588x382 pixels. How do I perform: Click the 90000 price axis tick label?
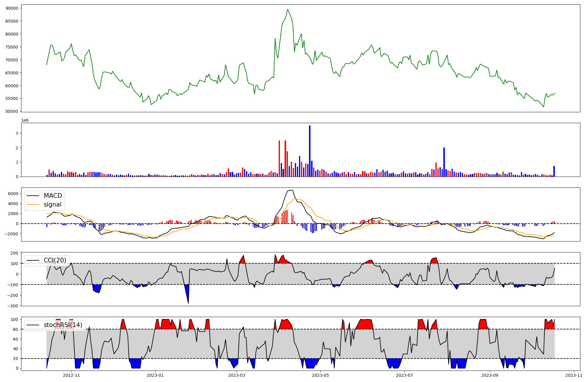pyautogui.click(x=12, y=8)
